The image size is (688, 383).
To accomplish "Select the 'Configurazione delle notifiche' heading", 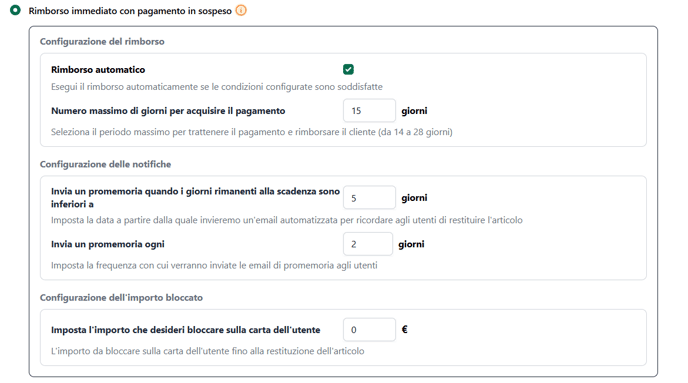I will pos(105,164).
